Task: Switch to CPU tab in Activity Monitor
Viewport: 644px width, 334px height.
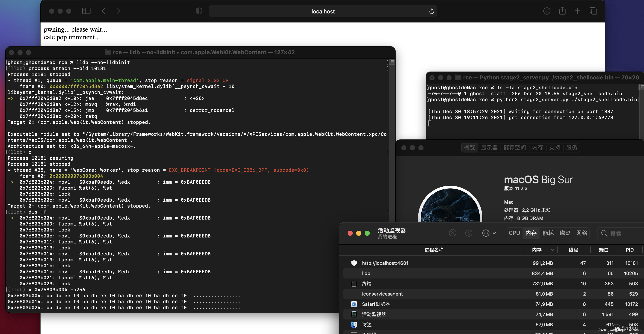Action: pyautogui.click(x=514, y=233)
